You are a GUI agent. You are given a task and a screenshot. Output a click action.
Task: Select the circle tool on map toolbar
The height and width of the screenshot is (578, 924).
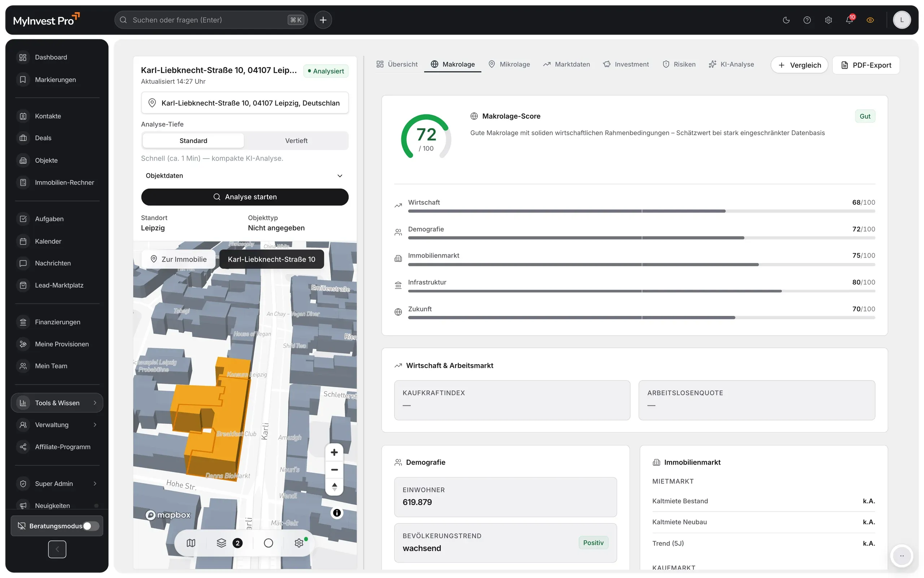coord(269,543)
